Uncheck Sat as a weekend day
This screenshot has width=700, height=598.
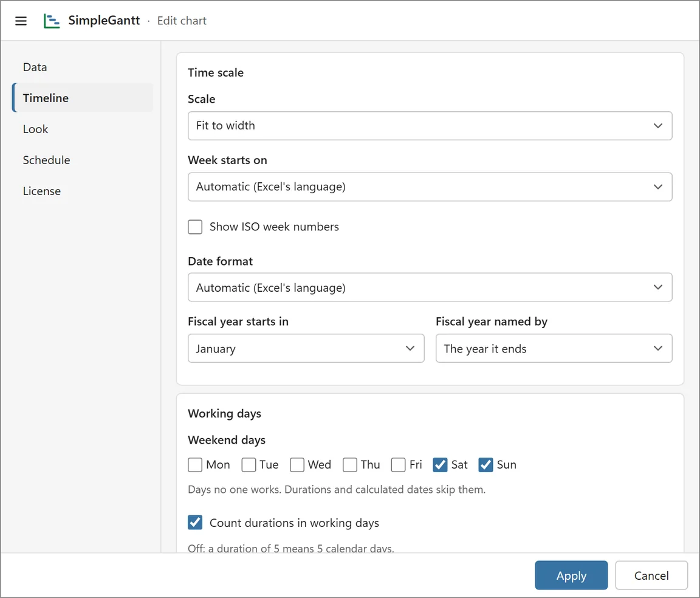[440, 465]
